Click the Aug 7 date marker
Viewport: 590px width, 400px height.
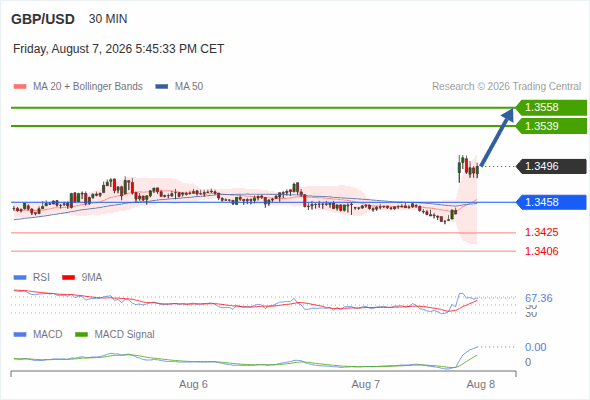[x=366, y=384]
